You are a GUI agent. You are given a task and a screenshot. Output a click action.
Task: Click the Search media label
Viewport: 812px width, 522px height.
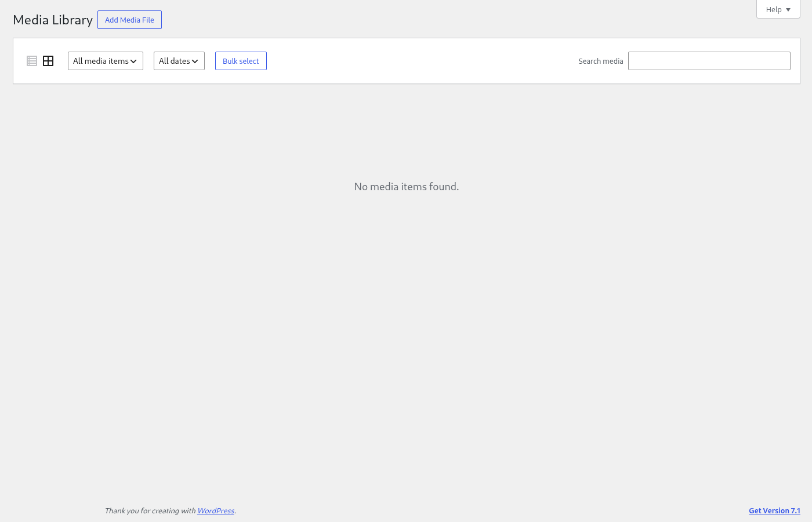pyautogui.click(x=601, y=61)
